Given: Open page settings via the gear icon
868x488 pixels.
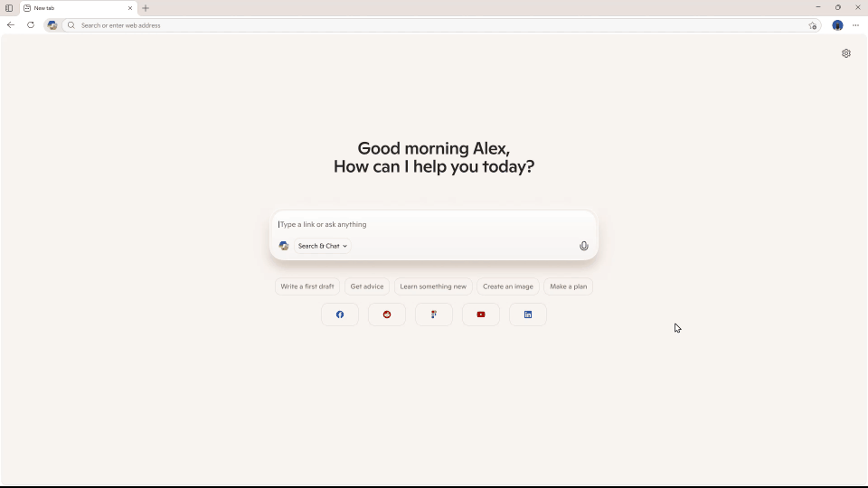Looking at the screenshot, I should (846, 53).
